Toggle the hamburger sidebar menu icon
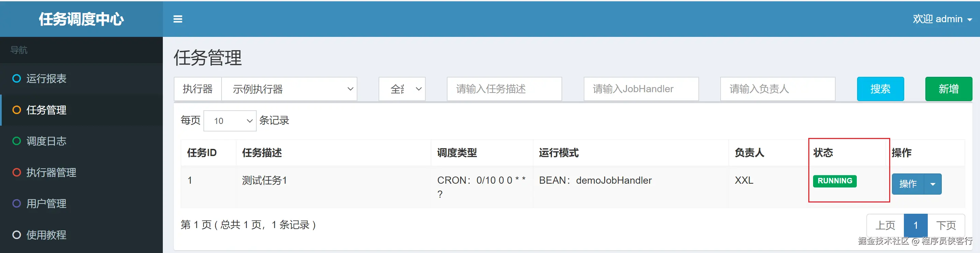980x253 pixels. (177, 19)
